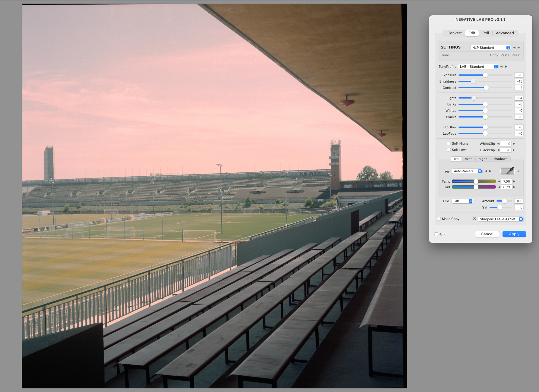Click the LabFade slider handle
This screenshot has width=539, height=392.
click(485, 133)
